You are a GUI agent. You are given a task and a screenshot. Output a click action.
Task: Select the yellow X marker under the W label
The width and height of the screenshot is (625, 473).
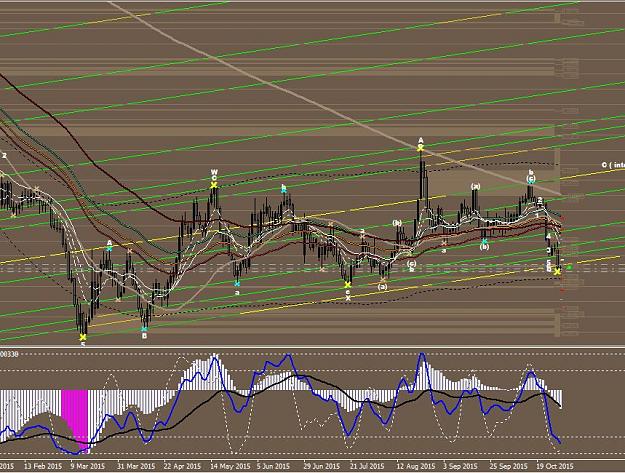pos(214,185)
